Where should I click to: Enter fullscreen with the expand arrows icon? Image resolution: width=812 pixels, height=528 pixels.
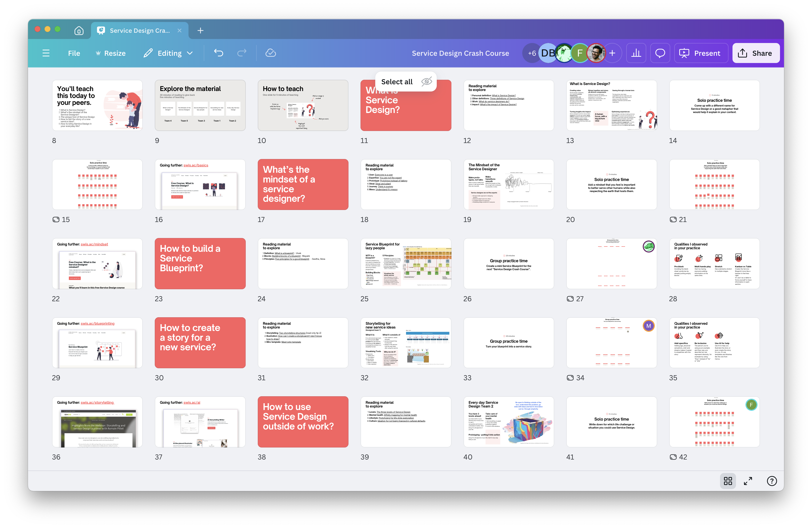click(x=748, y=481)
